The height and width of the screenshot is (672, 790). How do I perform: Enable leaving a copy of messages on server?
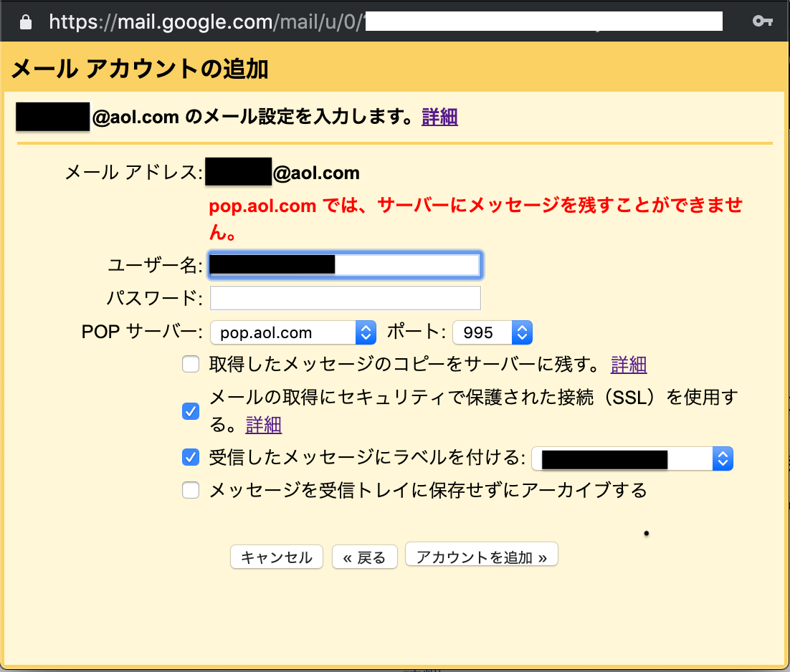click(x=191, y=364)
